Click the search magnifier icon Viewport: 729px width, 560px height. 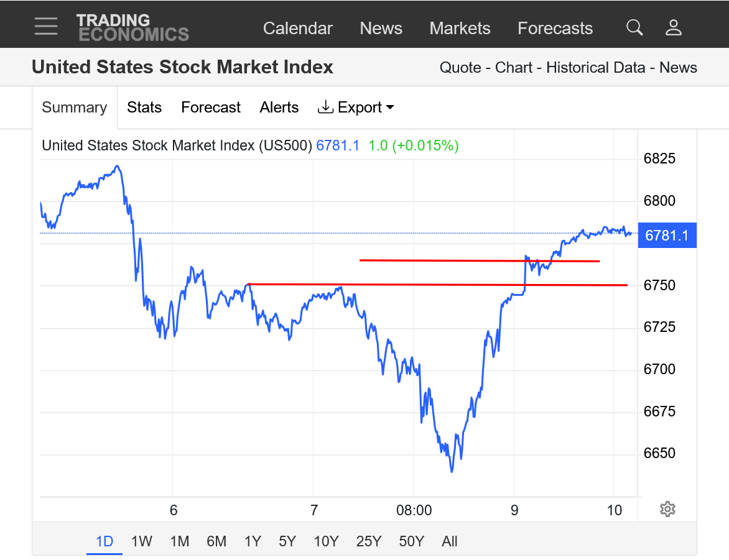(634, 27)
